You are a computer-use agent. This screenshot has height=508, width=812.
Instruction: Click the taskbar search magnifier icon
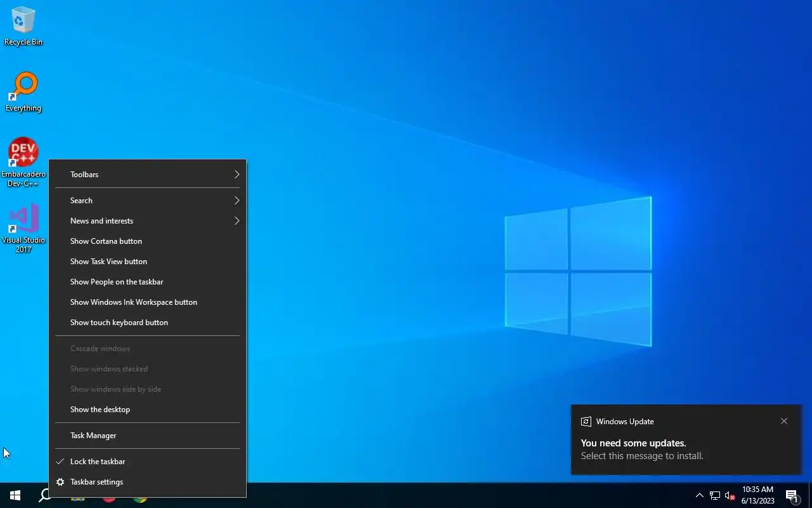pos(44,495)
